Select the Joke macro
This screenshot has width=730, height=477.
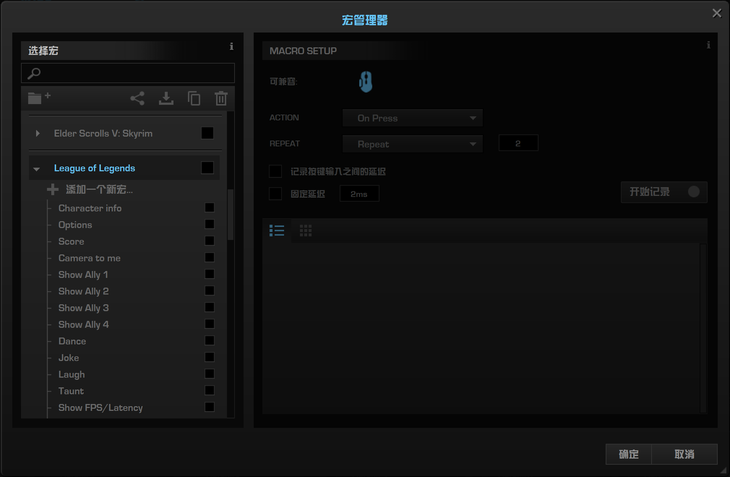(x=68, y=358)
